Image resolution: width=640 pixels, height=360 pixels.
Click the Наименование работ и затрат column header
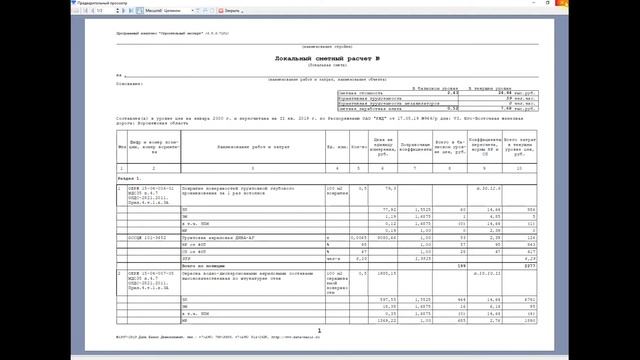(x=253, y=147)
